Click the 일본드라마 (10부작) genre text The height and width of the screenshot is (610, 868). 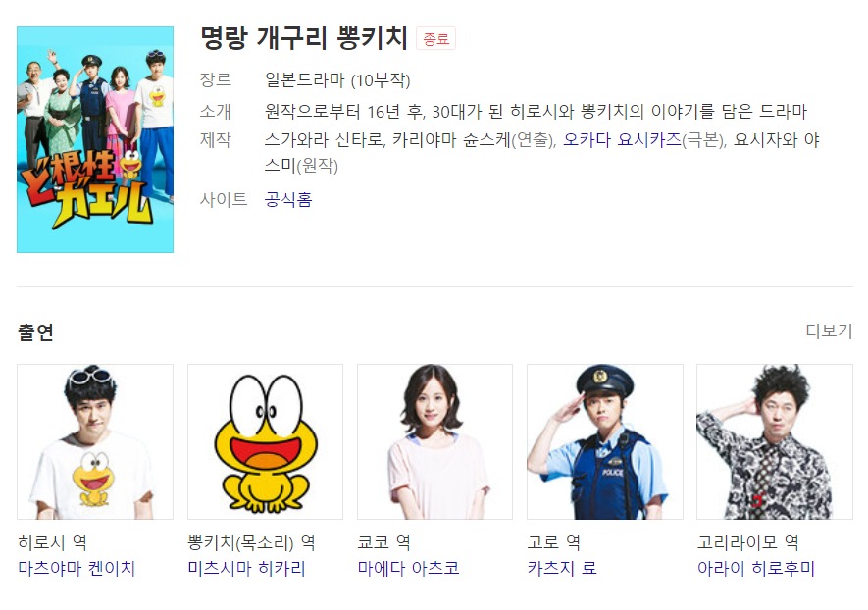[337, 80]
